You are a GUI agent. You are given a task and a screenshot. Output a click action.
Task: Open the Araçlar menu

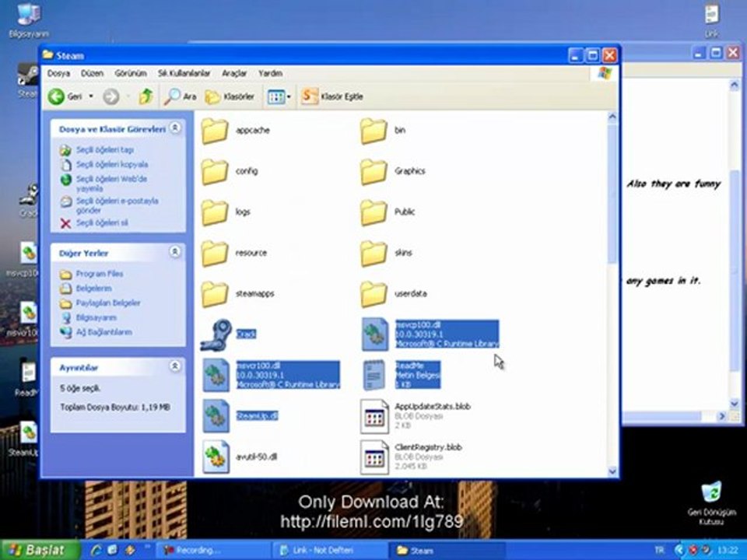233,73
